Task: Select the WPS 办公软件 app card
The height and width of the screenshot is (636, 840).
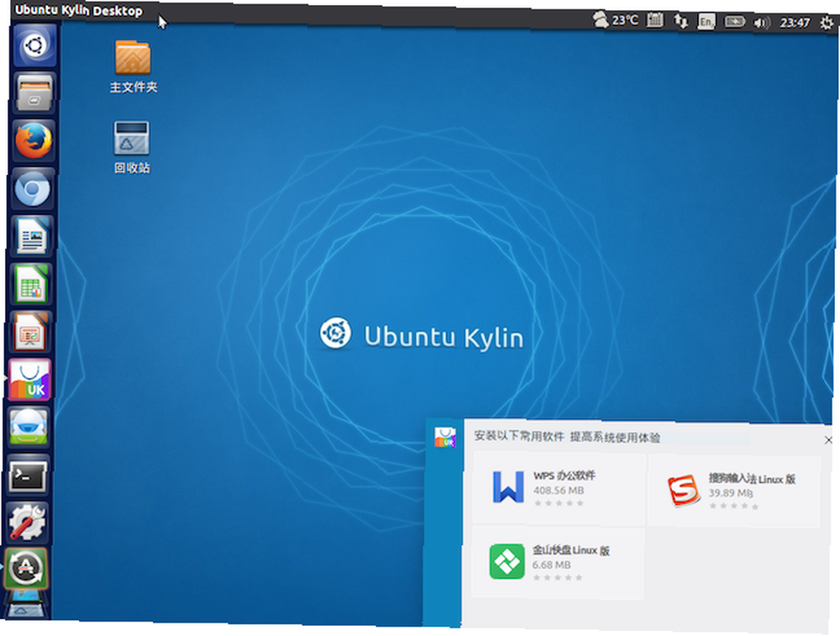Action: pos(559,488)
